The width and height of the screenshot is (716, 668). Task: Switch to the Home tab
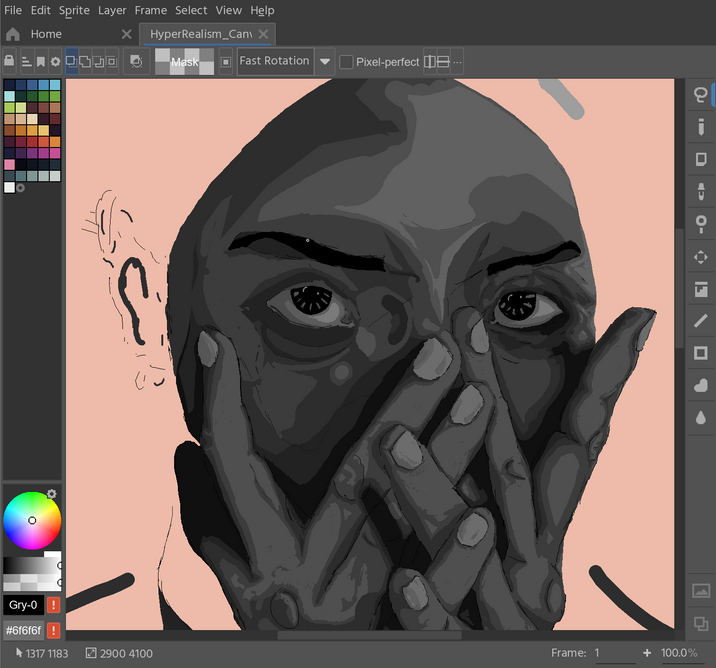tap(46, 34)
